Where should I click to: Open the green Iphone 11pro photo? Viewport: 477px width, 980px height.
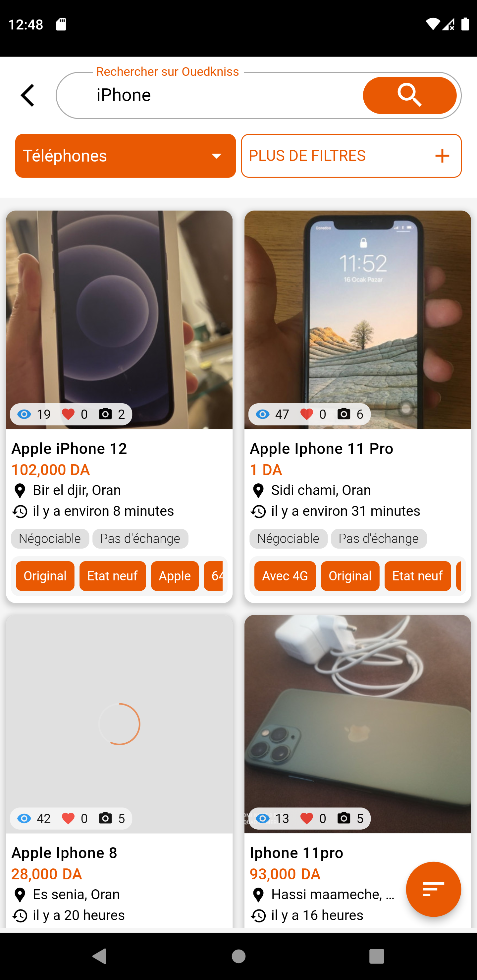click(357, 724)
